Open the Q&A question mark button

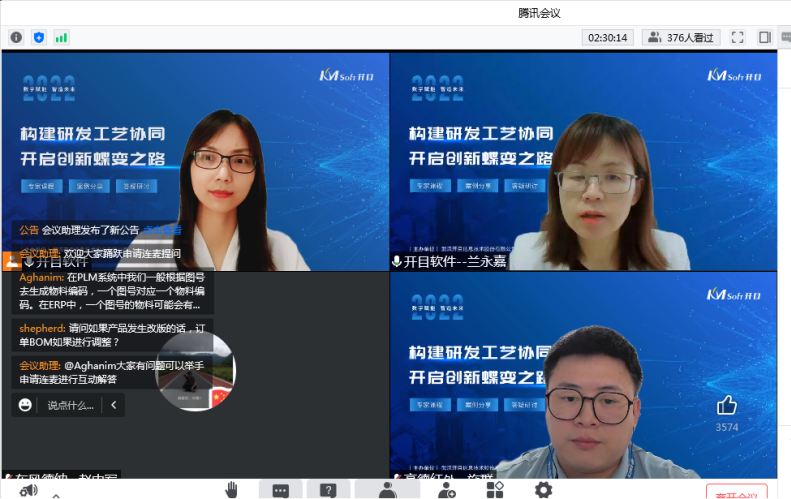coord(328,490)
